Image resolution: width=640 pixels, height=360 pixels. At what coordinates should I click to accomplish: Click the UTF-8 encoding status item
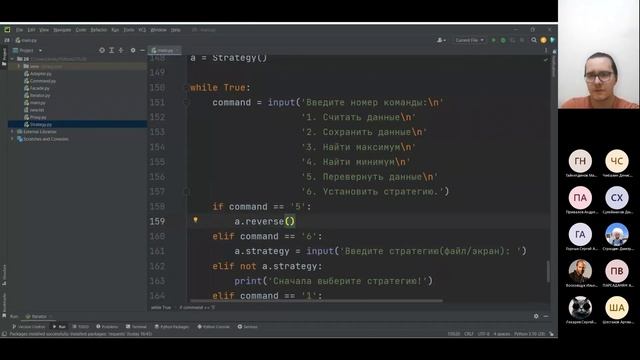coord(483,334)
